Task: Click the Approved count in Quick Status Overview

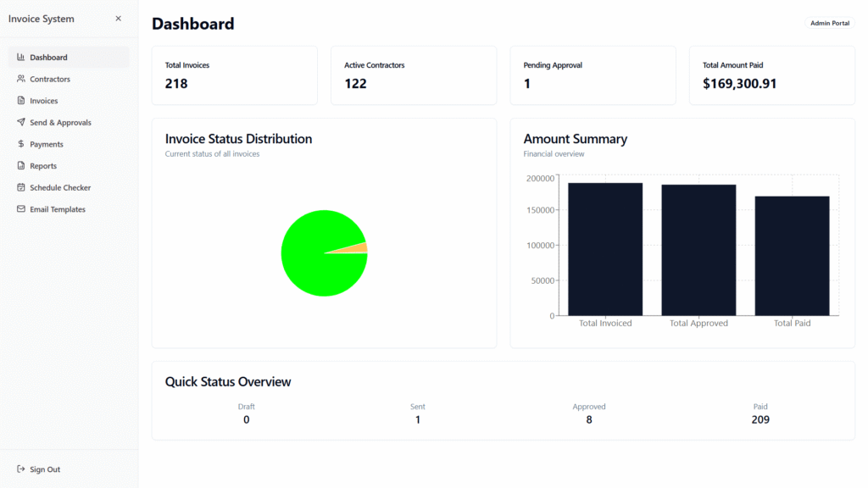Action: [x=589, y=419]
